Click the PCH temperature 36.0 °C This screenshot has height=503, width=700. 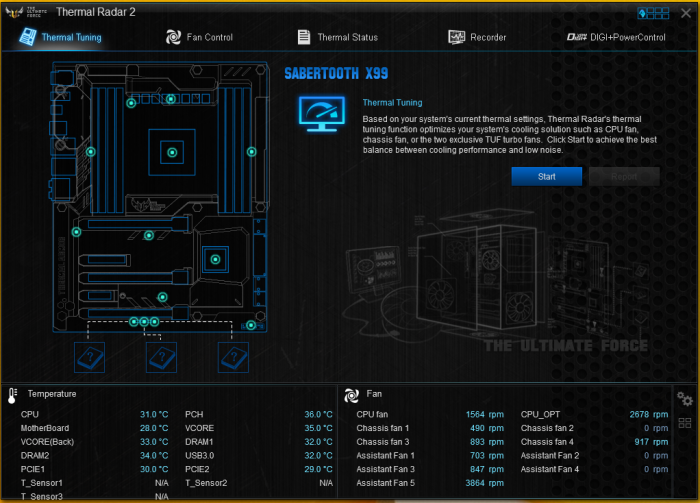coord(318,415)
